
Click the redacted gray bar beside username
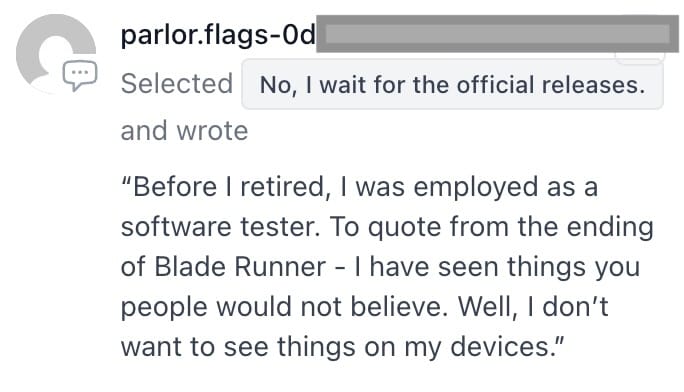(497, 34)
